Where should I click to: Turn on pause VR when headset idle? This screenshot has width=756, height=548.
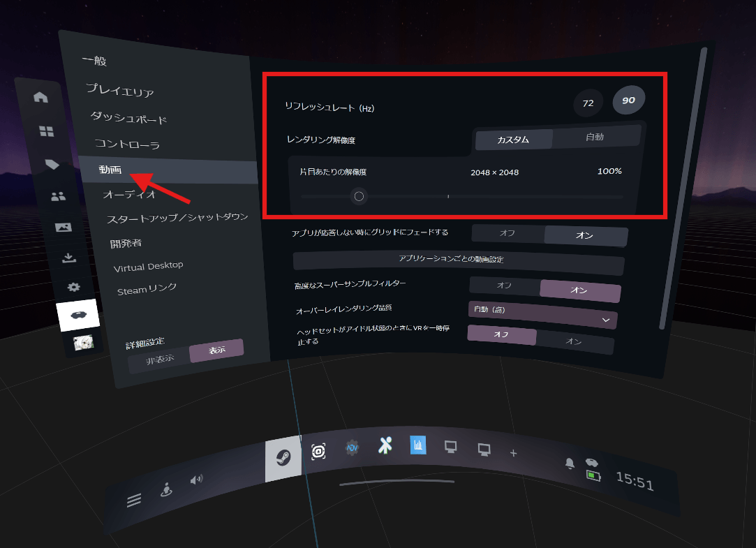[x=574, y=341]
